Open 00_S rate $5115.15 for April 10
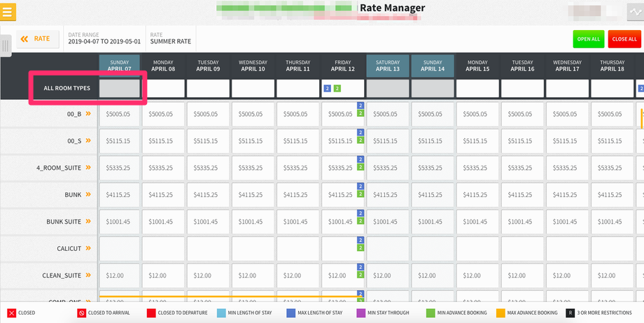This screenshot has width=644, height=323. click(253, 141)
